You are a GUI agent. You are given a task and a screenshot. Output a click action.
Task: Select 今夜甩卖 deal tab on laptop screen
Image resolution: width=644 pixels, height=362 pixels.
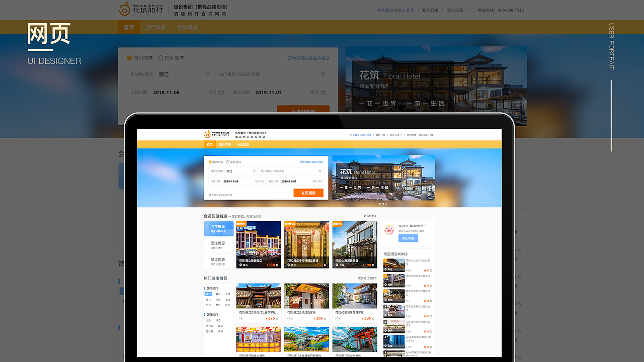218,229
